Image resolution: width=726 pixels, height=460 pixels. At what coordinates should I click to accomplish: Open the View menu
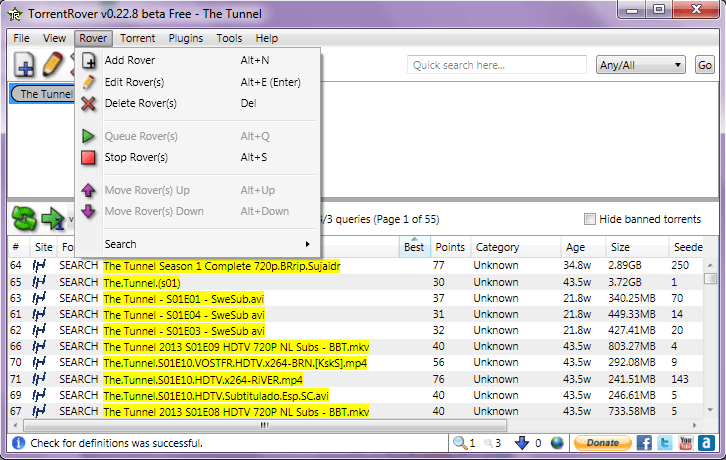point(54,38)
